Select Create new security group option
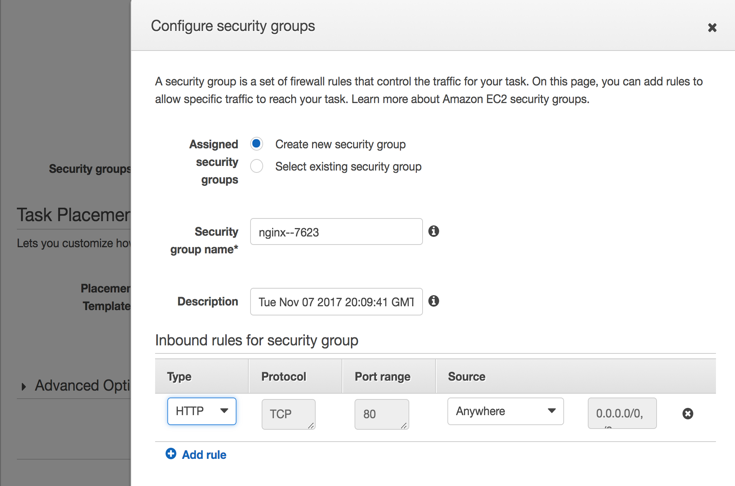Viewport: 735px width, 486px height. click(x=257, y=144)
